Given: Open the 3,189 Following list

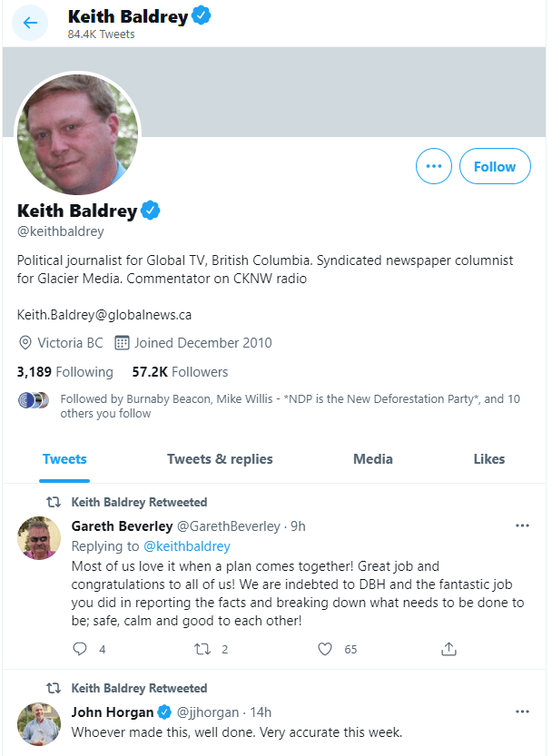Looking at the screenshot, I should (x=65, y=372).
